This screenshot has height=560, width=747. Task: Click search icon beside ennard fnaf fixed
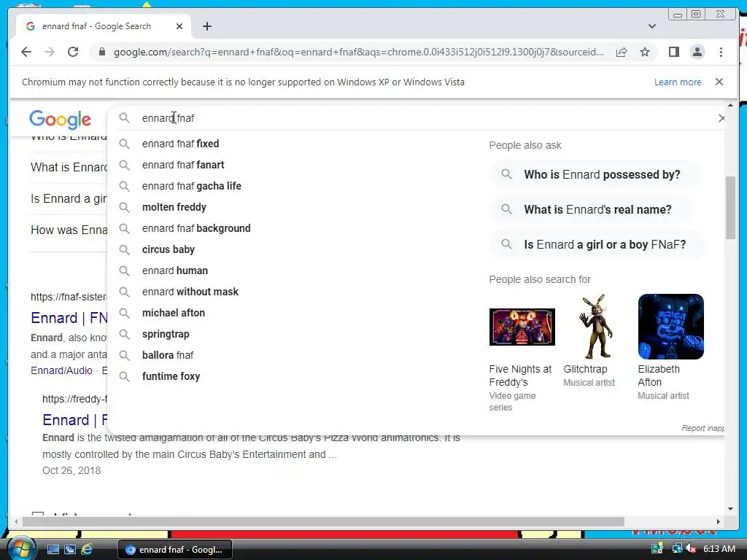(x=124, y=144)
